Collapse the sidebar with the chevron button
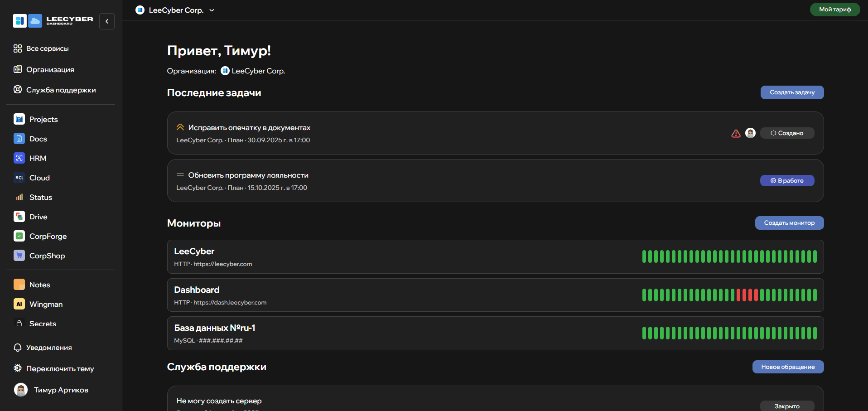The width and height of the screenshot is (868, 411). point(106,21)
